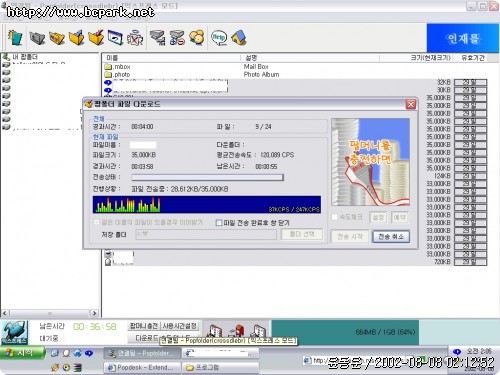Click the 연결됨 - Popfolder taskbar button
The width and height of the screenshot is (500, 375).
tap(142, 353)
